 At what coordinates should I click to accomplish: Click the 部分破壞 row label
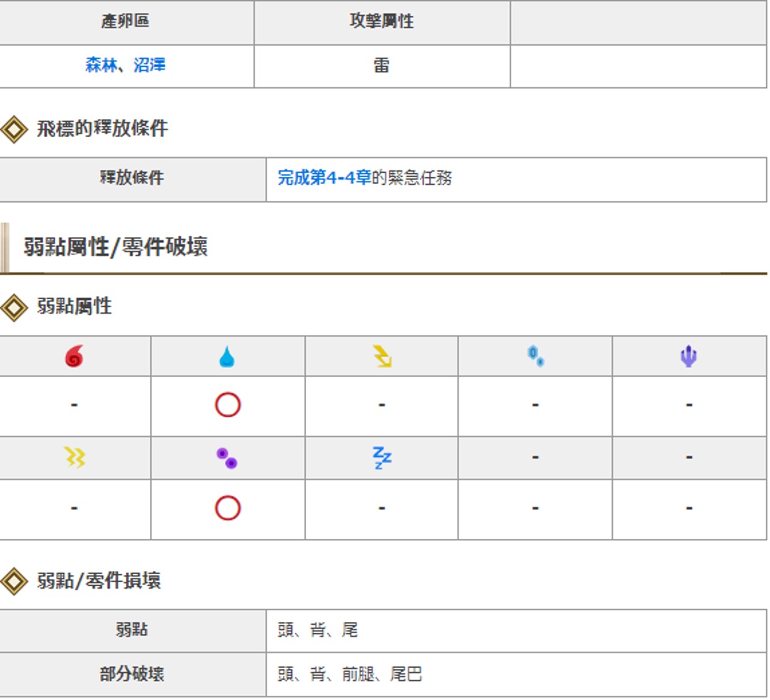pos(132,674)
